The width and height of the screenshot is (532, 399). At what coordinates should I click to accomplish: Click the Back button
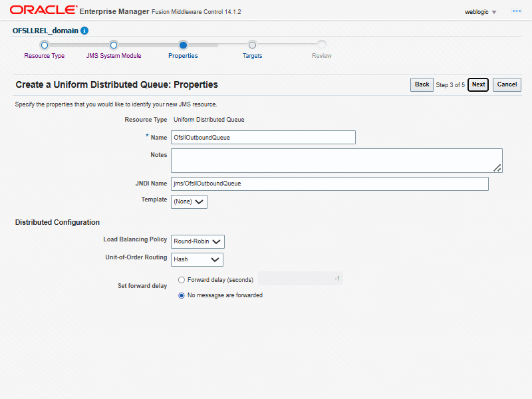(422, 84)
